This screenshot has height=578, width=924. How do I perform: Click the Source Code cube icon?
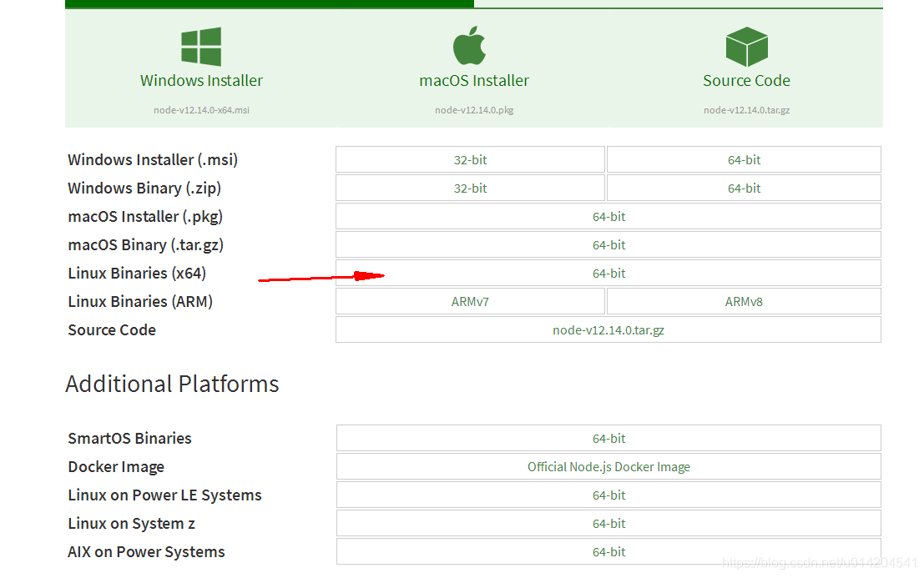[746, 47]
